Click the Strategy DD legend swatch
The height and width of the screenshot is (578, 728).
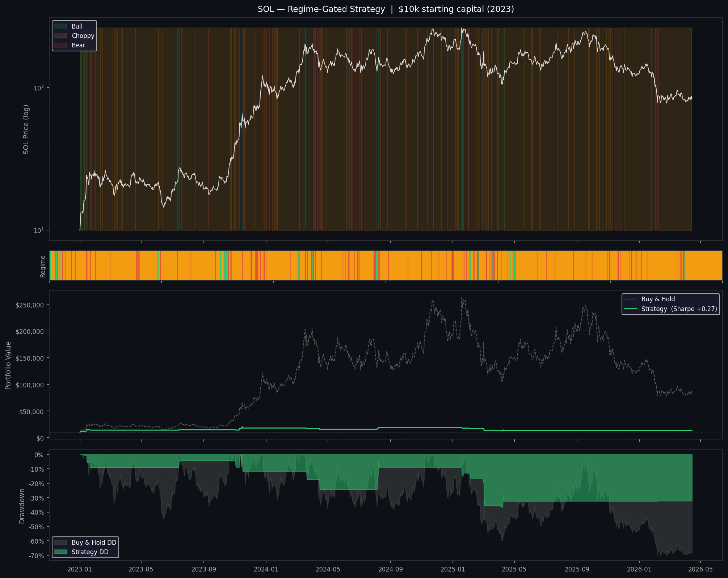point(60,552)
